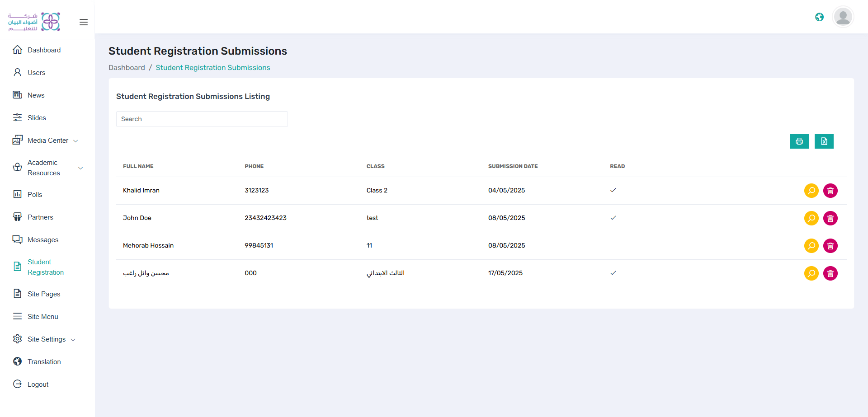Click the Users person icon
The width and height of the screenshot is (868, 417).
coord(17,72)
